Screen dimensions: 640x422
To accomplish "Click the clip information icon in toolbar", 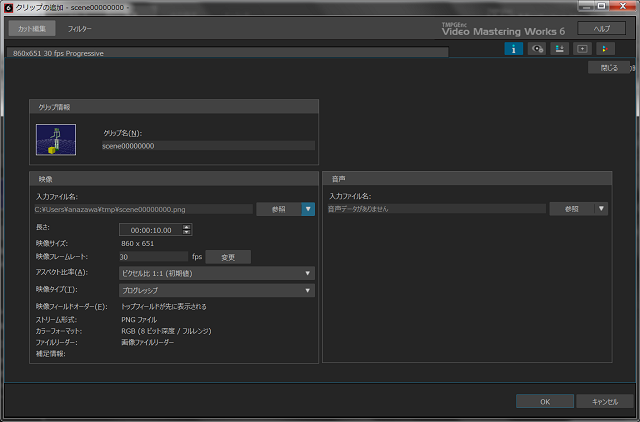I will click(x=512, y=48).
